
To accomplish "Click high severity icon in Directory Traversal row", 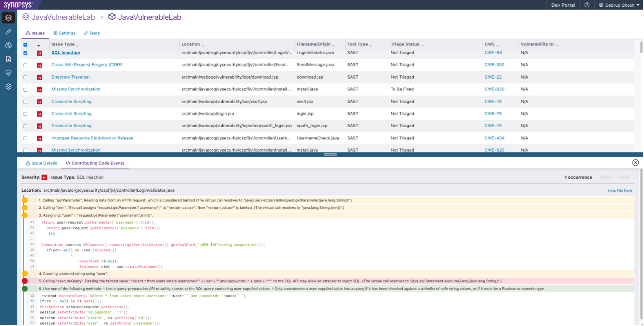I will (x=40, y=77).
